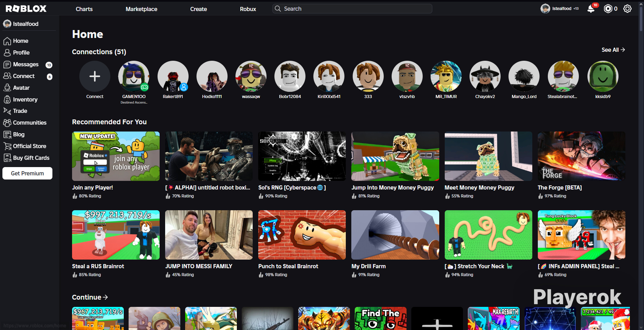Click the Profile icon in the sidebar
This screenshot has width=644, height=330.
(x=7, y=53)
